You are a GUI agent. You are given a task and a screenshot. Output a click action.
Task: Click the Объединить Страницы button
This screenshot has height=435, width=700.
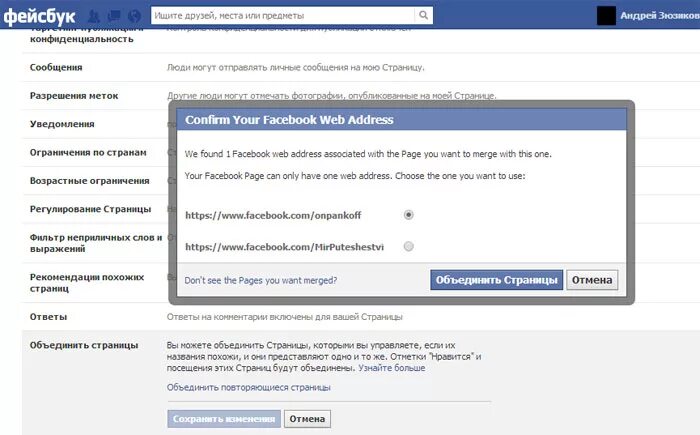point(496,280)
